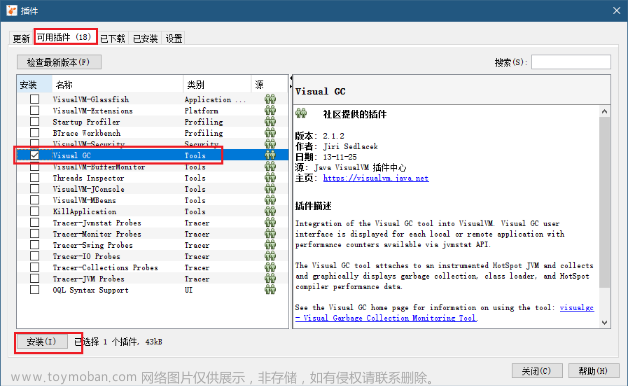
Task: Sort by the 源 column header
Action: pos(270,84)
